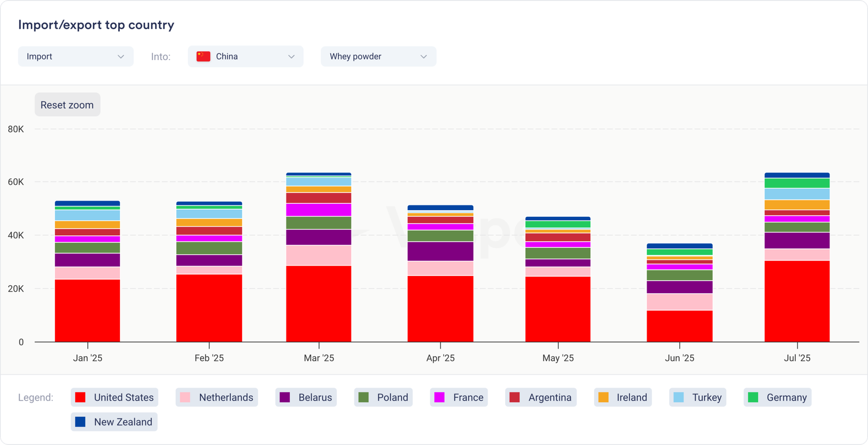Screen dimensions: 868x445
Task: Click the Jul '25 x-axis label
Action: (x=797, y=358)
